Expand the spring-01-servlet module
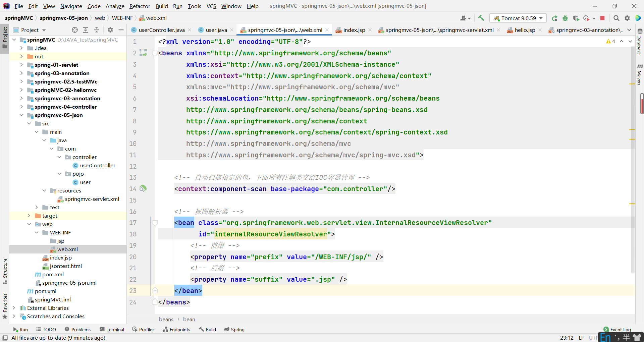The image size is (644, 342). pos(21,65)
